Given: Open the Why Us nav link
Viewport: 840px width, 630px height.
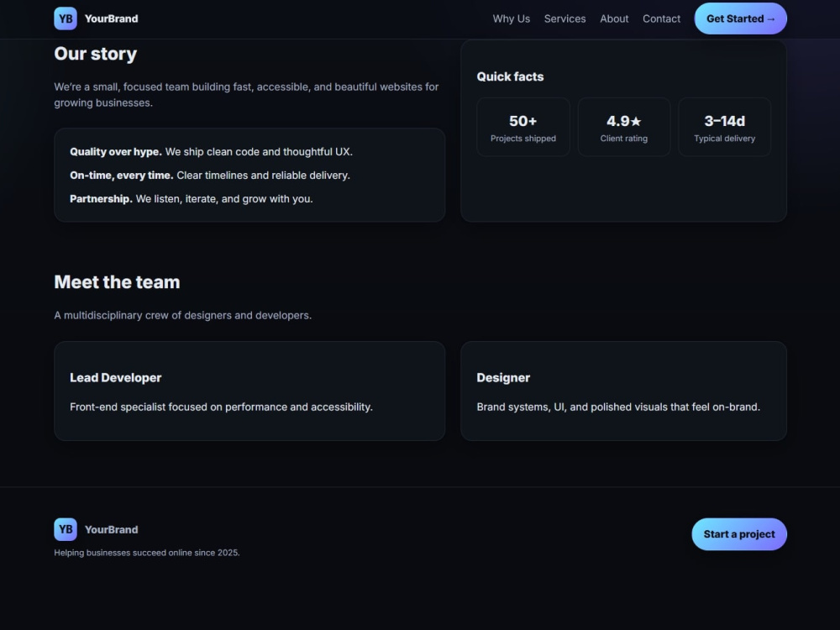Looking at the screenshot, I should click(x=511, y=18).
